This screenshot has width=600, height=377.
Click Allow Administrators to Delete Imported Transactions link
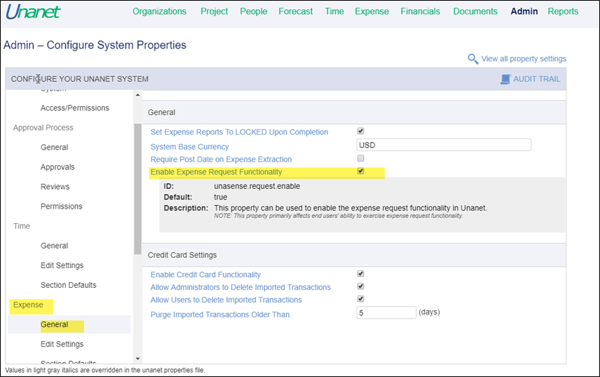[x=240, y=287]
